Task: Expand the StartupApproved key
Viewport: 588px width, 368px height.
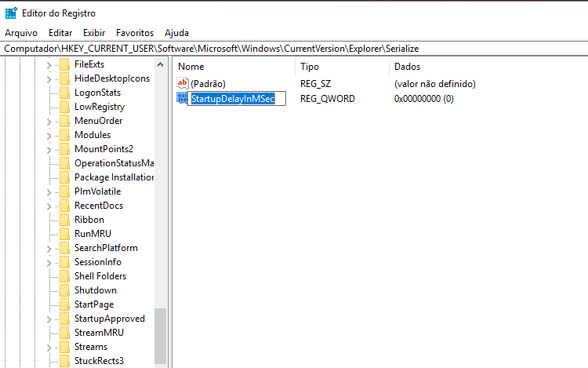Action: coord(49,319)
